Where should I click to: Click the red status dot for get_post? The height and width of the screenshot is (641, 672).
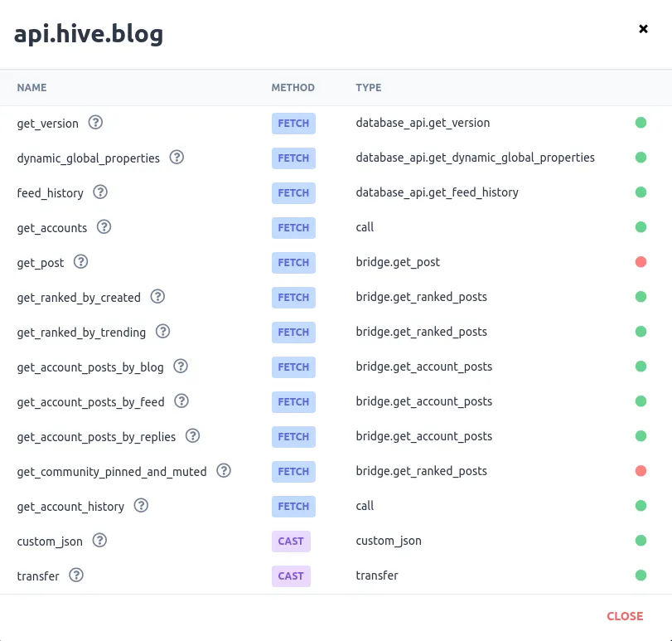click(x=641, y=261)
